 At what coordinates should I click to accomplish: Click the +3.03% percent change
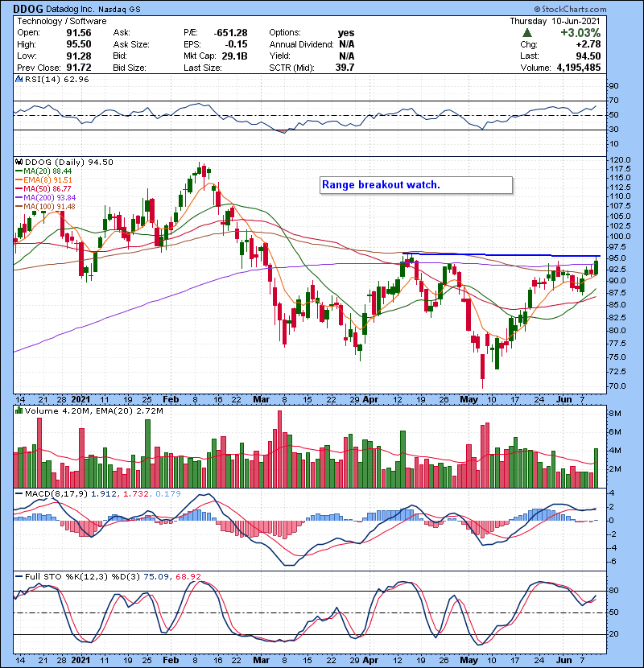coord(580,33)
